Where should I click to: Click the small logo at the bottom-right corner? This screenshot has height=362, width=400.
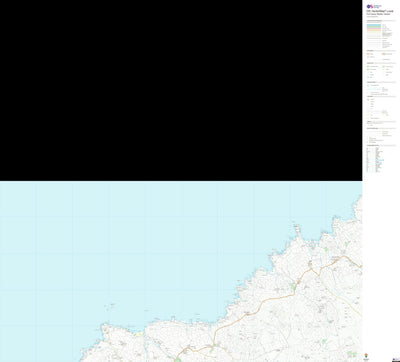point(395,359)
